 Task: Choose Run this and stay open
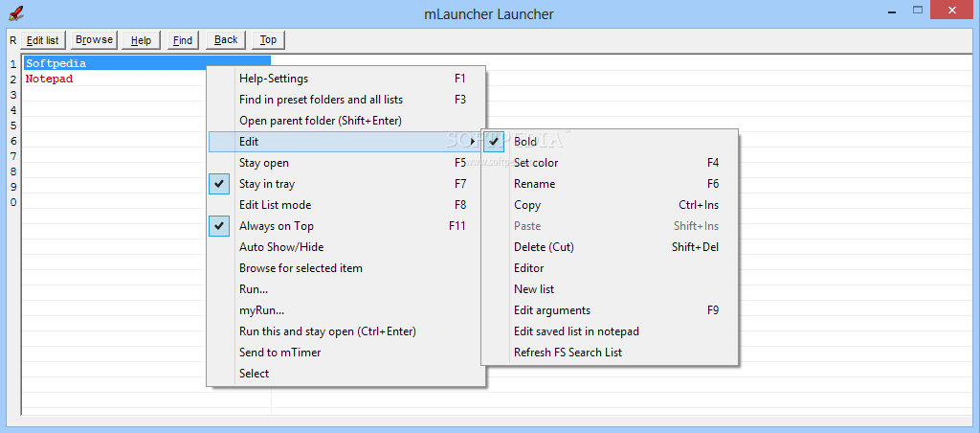pyautogui.click(x=346, y=331)
